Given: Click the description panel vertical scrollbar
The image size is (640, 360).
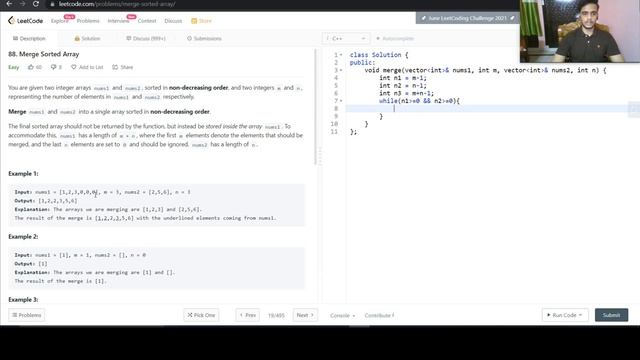Looking at the screenshot, I should [x=315, y=107].
